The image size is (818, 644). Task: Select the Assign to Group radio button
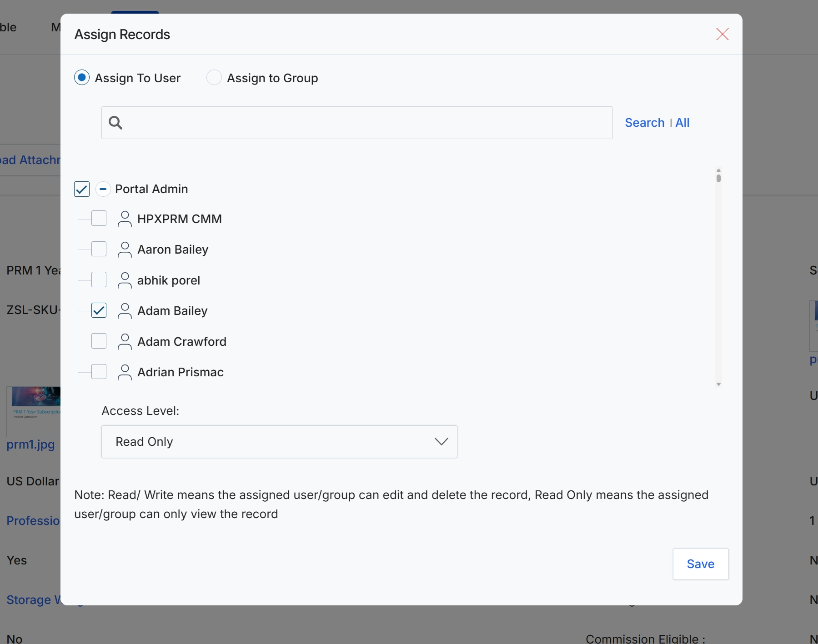pos(214,78)
